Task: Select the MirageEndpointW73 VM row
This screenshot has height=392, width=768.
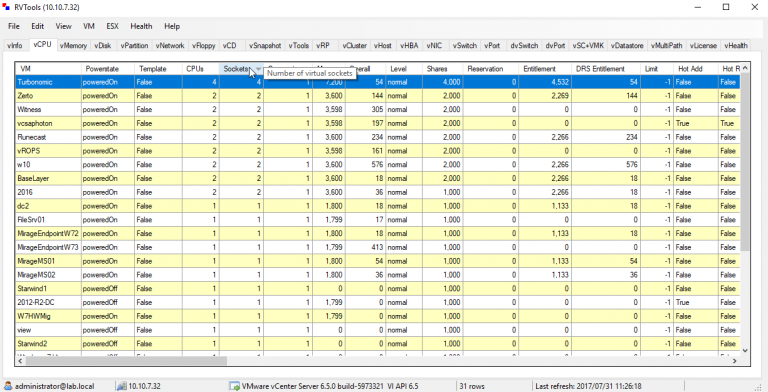Action: pos(377,247)
